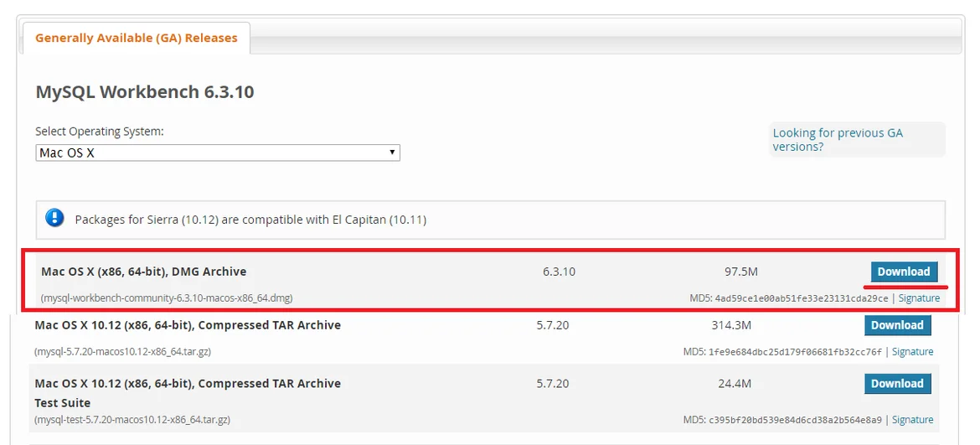The image size is (980, 445).
Task: Click the Sierra compatibility notice text
Action: point(250,220)
